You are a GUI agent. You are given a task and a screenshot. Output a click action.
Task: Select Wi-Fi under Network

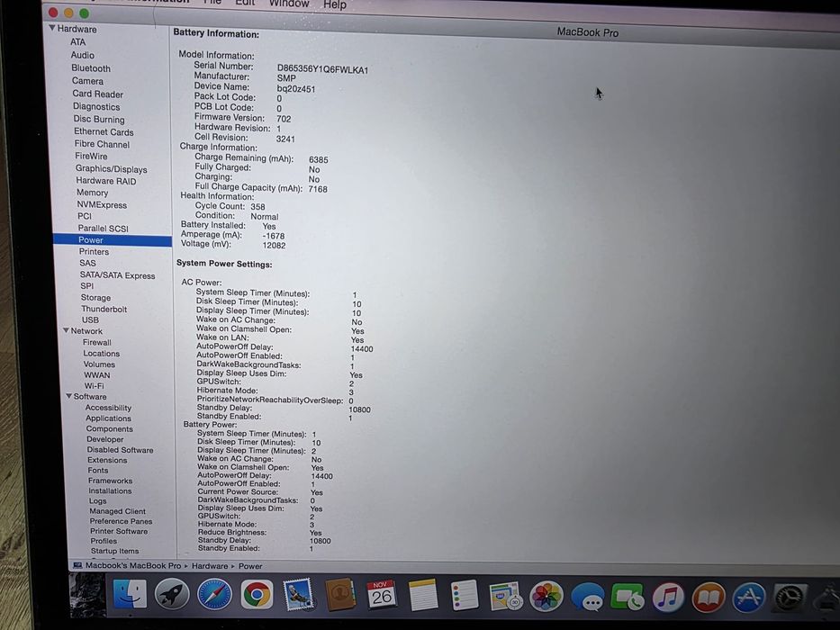(x=95, y=386)
